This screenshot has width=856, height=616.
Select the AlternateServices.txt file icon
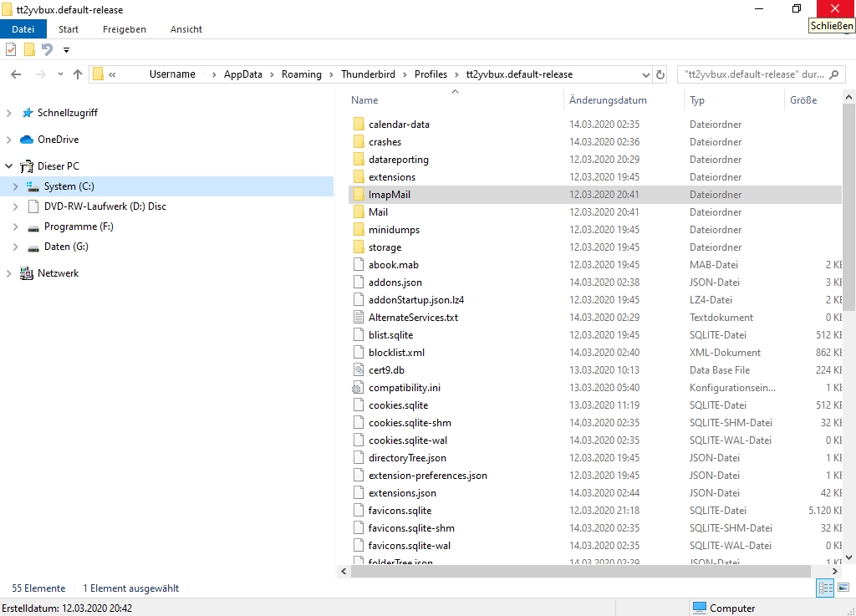click(x=359, y=317)
